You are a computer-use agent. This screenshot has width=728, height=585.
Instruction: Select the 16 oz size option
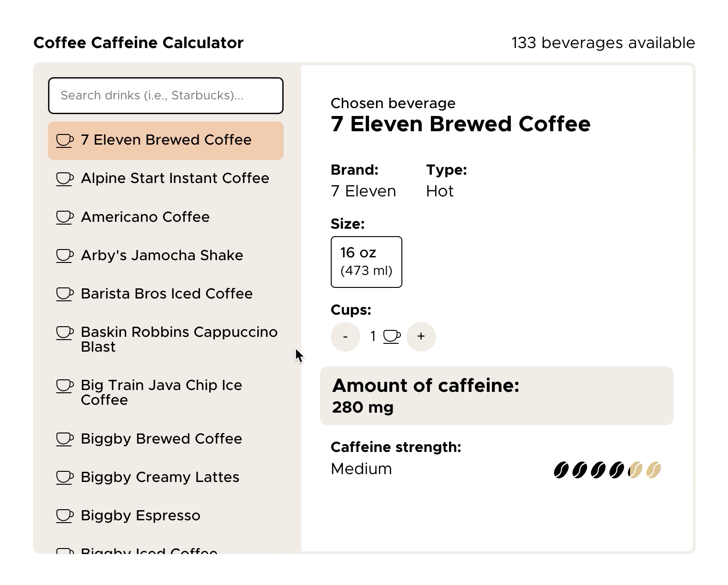[x=366, y=262]
